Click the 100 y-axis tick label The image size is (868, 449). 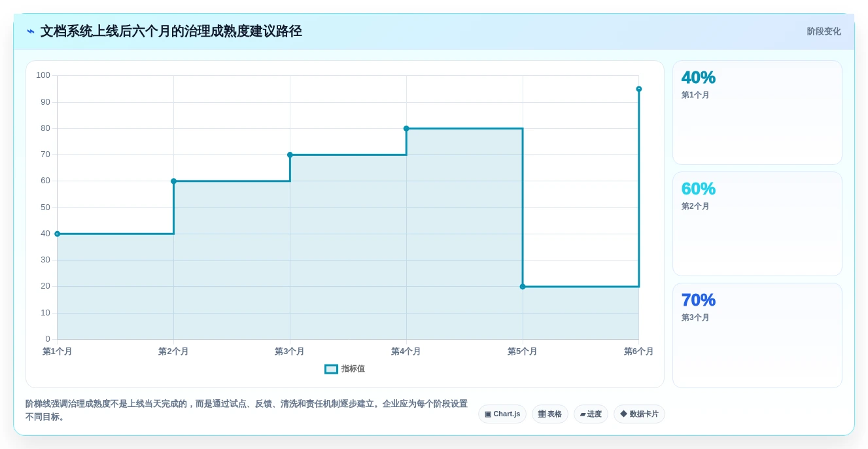pos(43,75)
